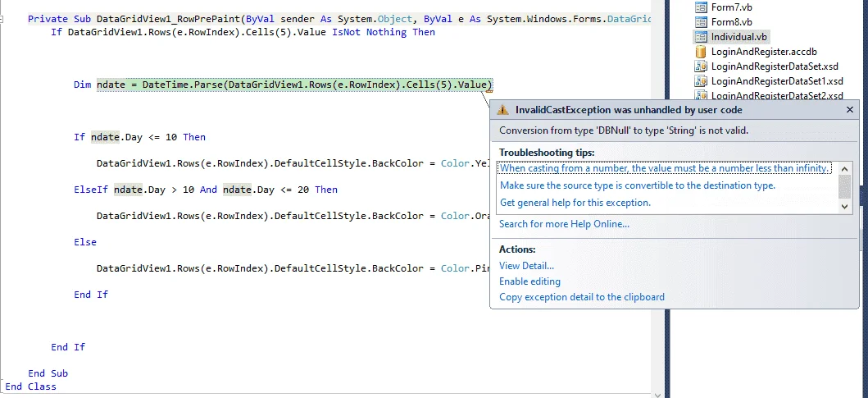Screen dimensions: 868x398
Task: Click the warning icon in exception dialog
Action: tap(502, 110)
